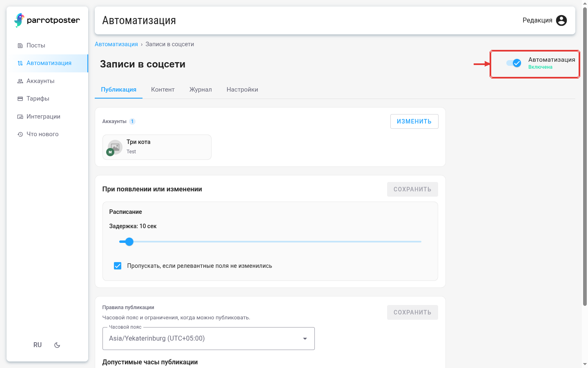Switch language via RU button
Screen dimensions: 588x368
click(x=38, y=345)
